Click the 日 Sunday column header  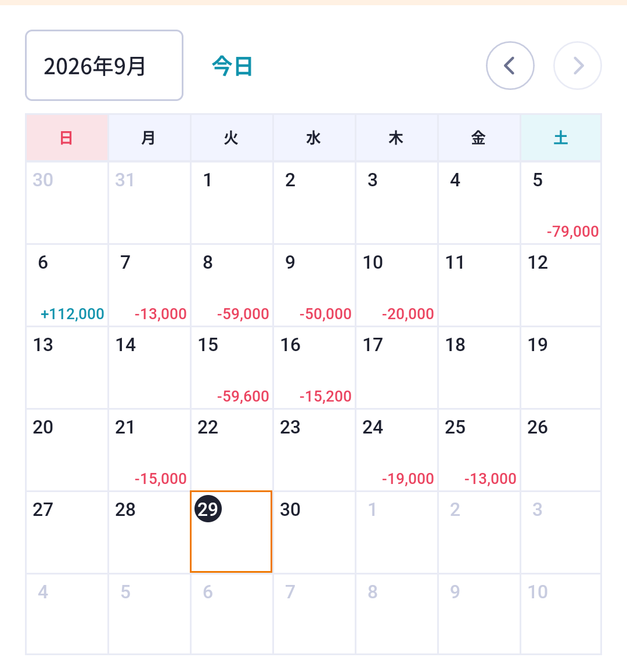tap(67, 138)
